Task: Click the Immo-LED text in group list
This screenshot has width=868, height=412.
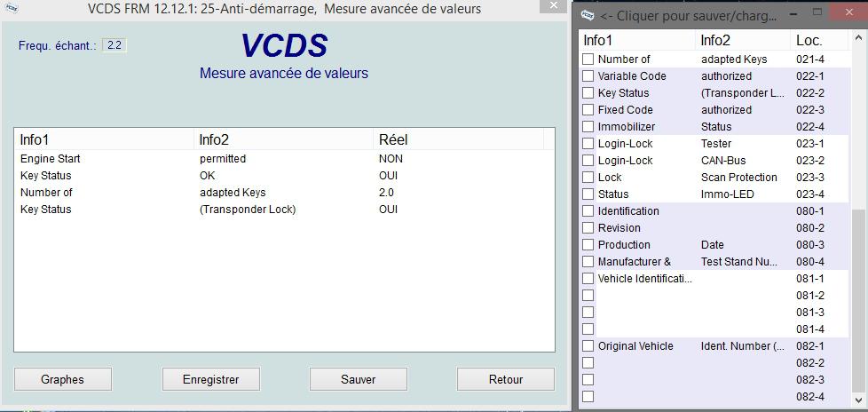Action: coord(728,194)
